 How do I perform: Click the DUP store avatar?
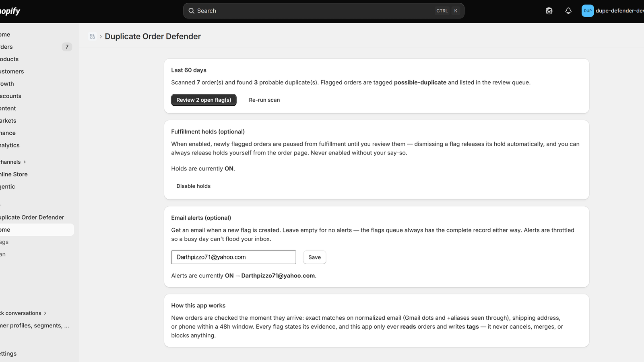(588, 11)
